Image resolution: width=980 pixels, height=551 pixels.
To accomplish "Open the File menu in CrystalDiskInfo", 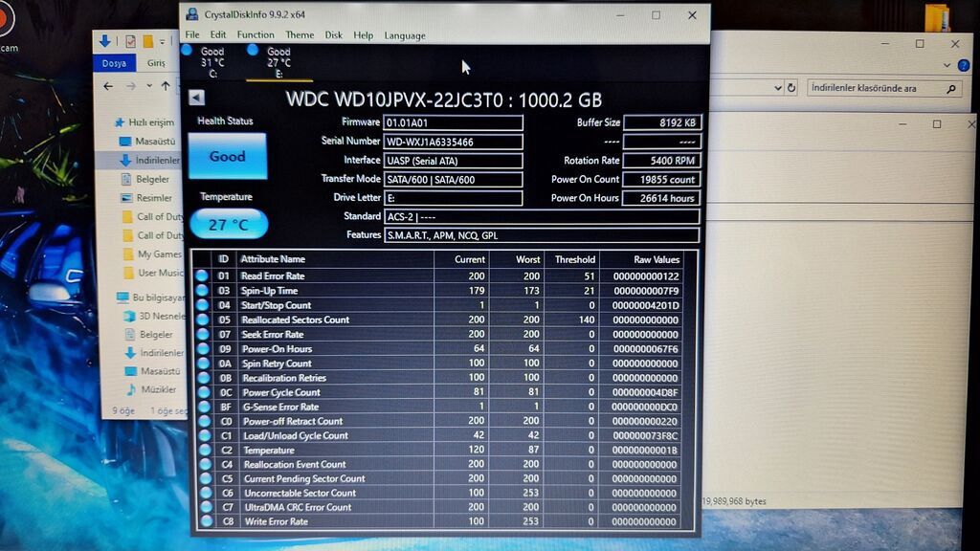I will pos(191,35).
